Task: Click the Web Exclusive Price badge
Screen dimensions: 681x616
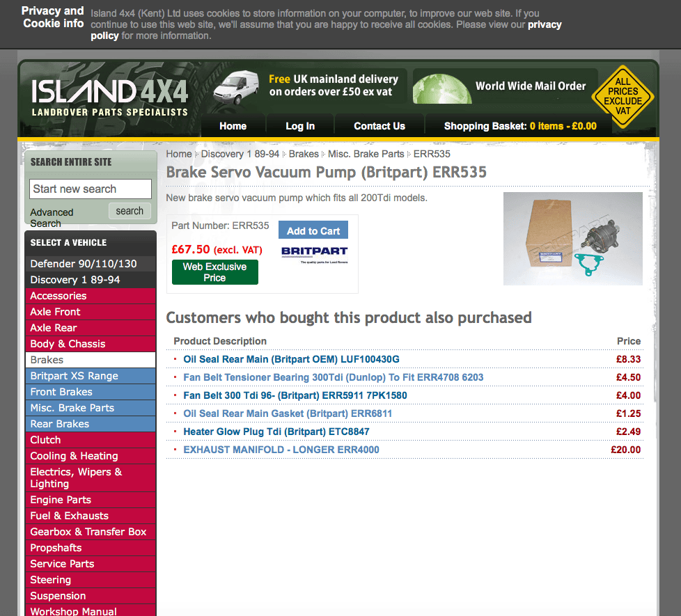Action: tap(215, 272)
